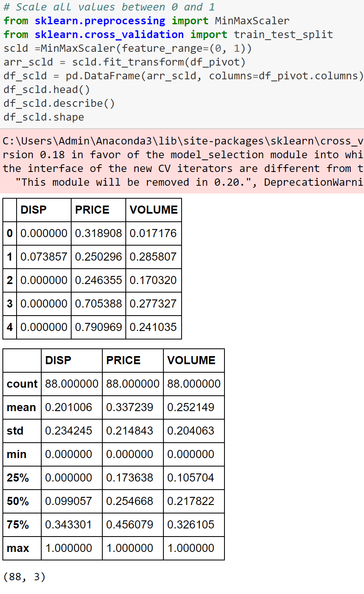Select the "df_scld.describe()" code line
Screen dimensions: 364x594
[x=59, y=103]
